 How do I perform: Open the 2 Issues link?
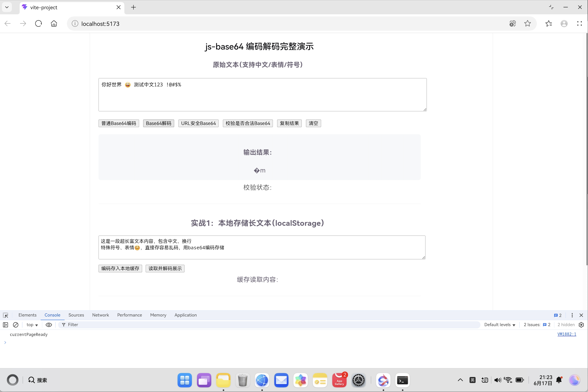point(537,325)
